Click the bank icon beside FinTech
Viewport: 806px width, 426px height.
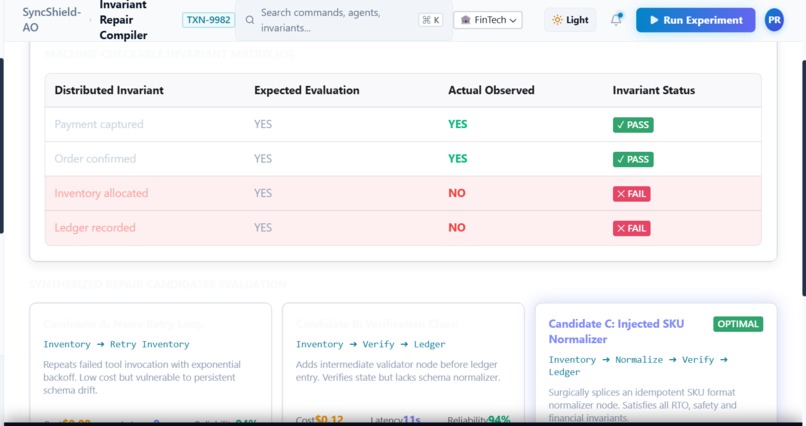coord(466,20)
